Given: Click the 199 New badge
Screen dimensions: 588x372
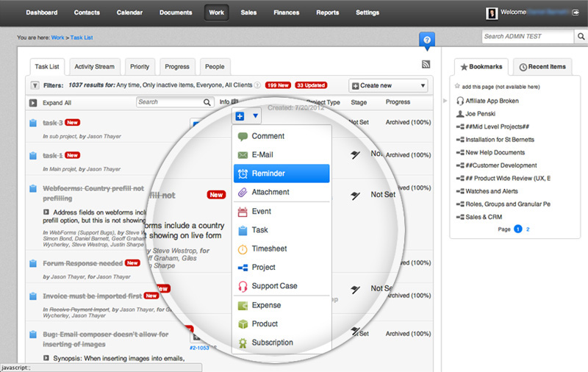Looking at the screenshot, I should (x=278, y=85).
